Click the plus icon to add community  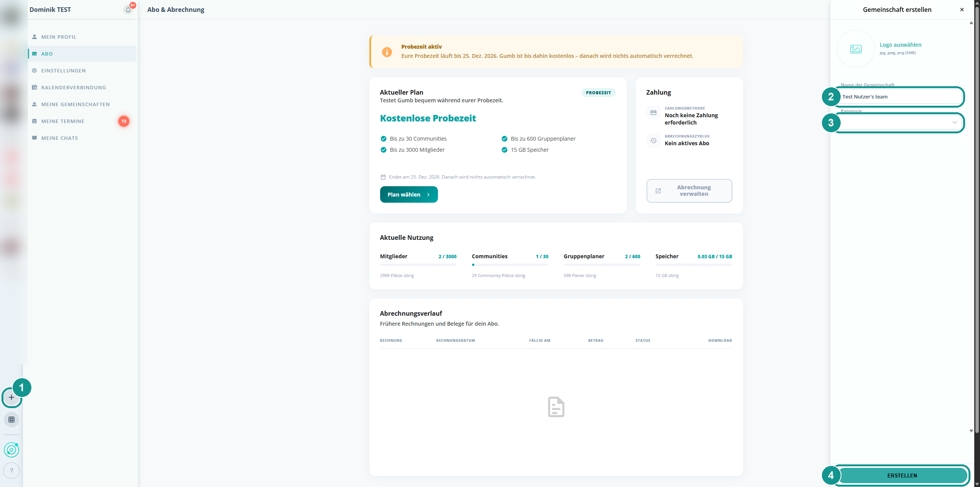(11, 397)
